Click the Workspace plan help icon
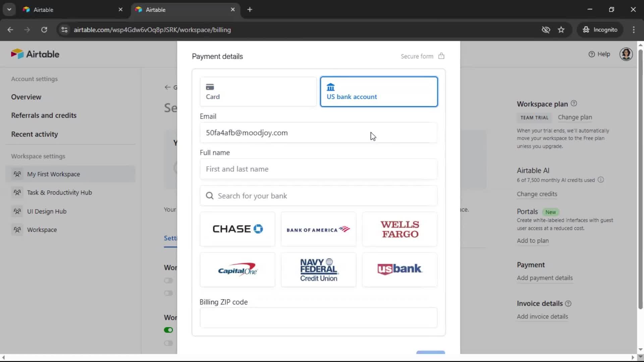The height and width of the screenshot is (362, 644). coord(574,104)
